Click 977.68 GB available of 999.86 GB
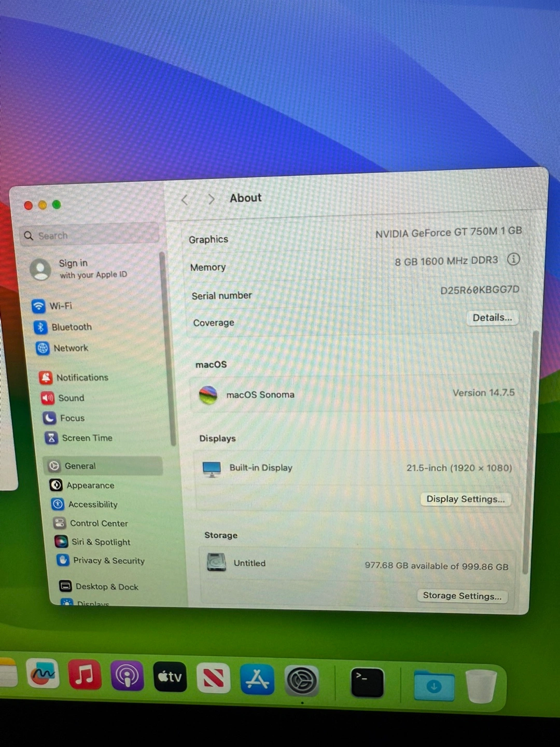This screenshot has width=560, height=747. [x=437, y=566]
